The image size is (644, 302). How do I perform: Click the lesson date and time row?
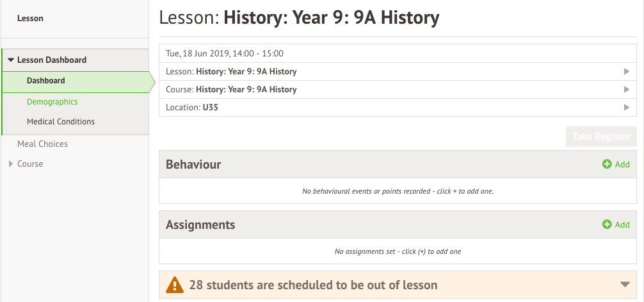point(224,53)
